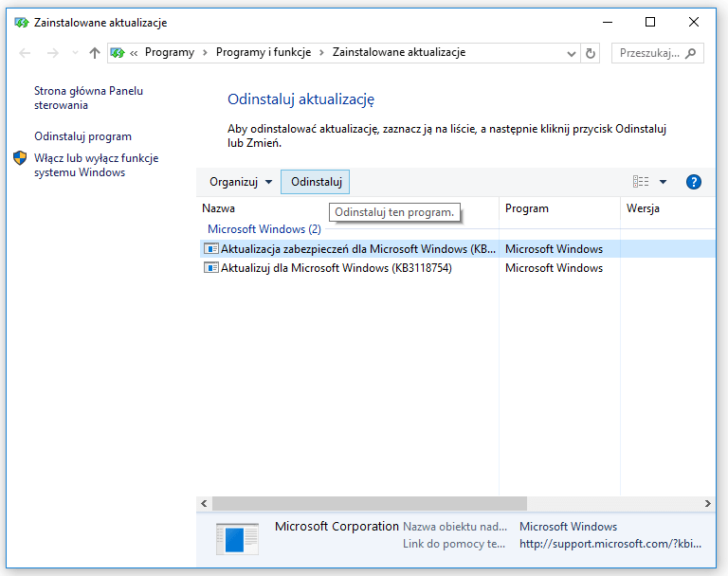Refresh the list with the refresh icon

[x=591, y=53]
